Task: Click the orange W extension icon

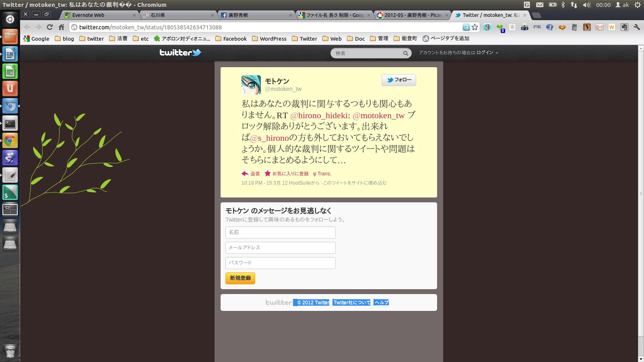Action: (x=612, y=27)
